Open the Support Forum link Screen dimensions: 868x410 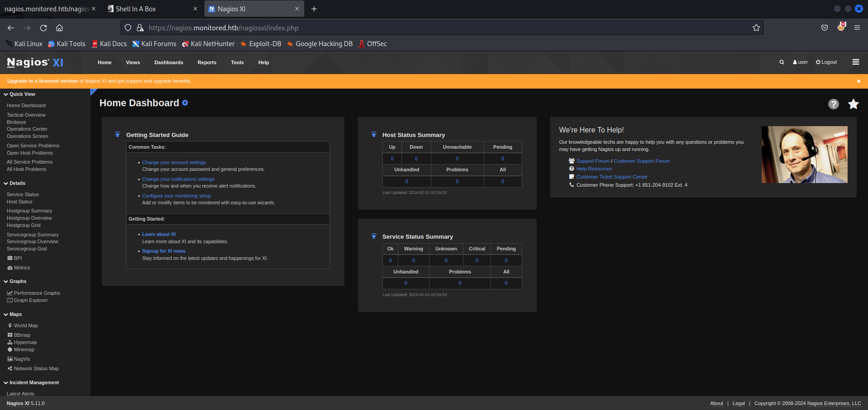tap(593, 161)
